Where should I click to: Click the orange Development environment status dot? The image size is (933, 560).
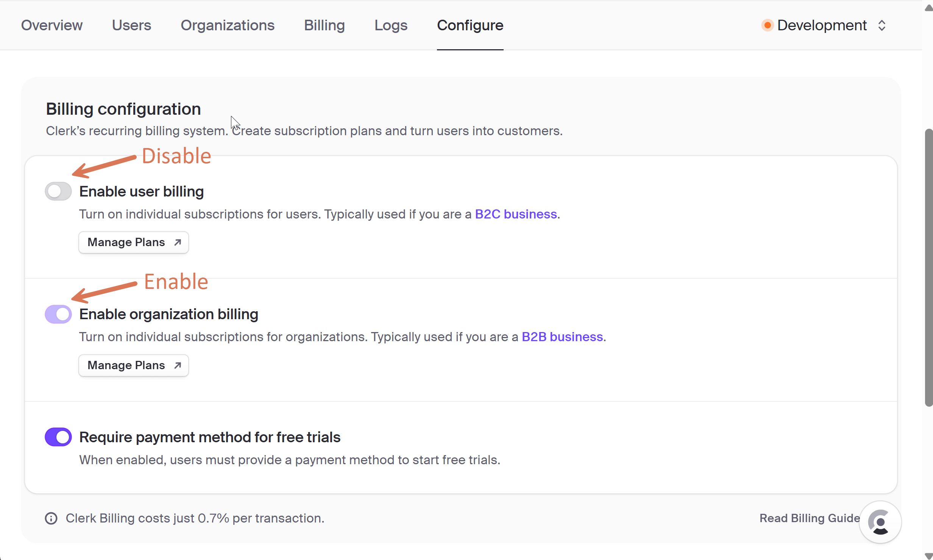(767, 25)
